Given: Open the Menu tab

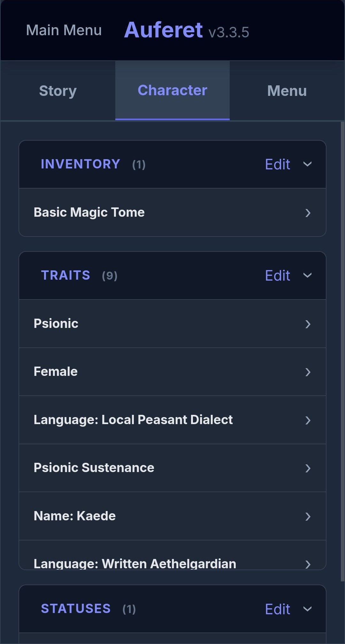Looking at the screenshot, I should pyautogui.click(x=287, y=91).
